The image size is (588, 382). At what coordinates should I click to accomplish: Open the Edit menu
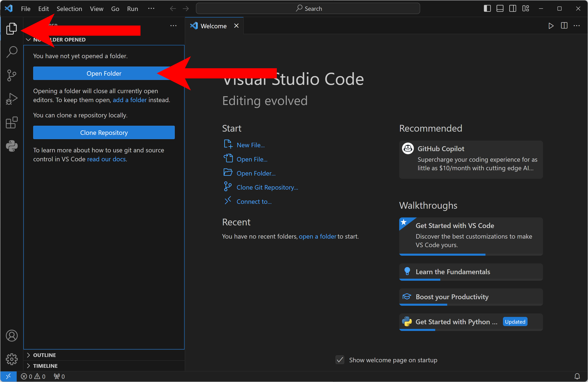click(44, 9)
